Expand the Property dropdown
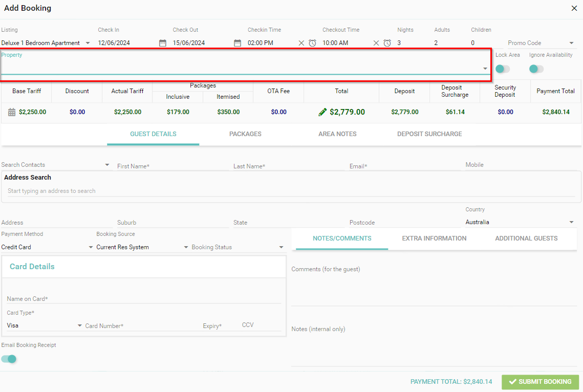 point(485,69)
